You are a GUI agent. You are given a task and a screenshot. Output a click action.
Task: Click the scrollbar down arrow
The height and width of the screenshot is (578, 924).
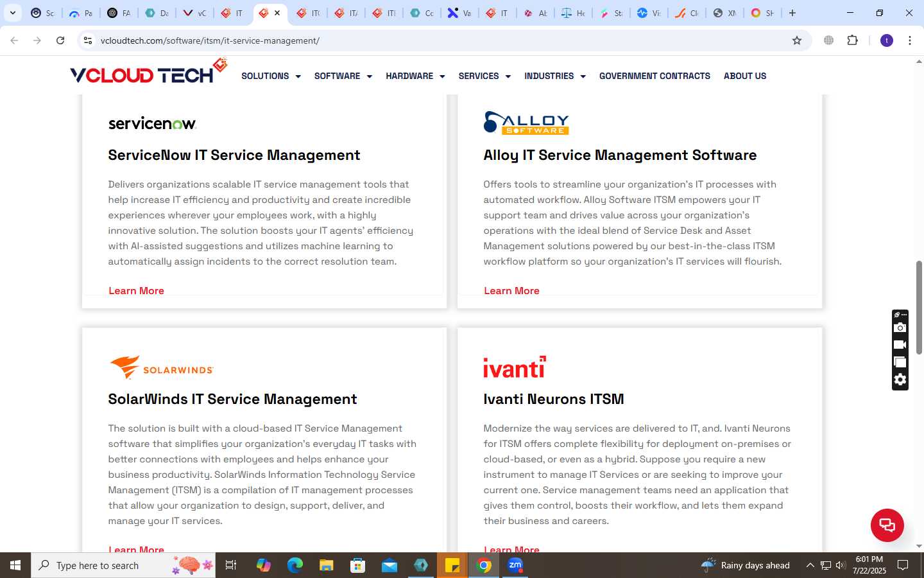pyautogui.click(x=919, y=547)
